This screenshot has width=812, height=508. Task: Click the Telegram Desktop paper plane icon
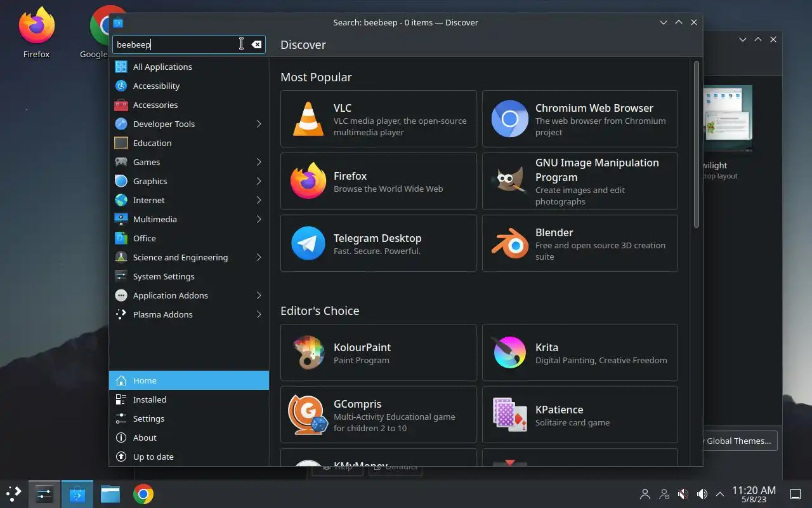click(x=308, y=243)
